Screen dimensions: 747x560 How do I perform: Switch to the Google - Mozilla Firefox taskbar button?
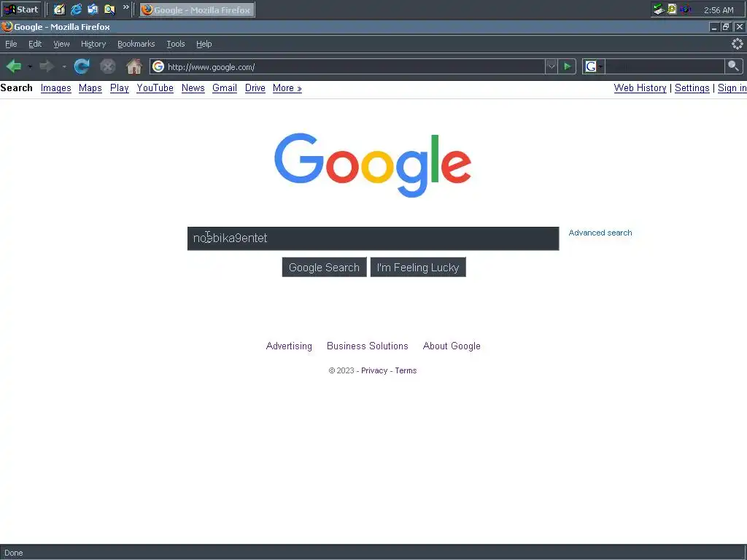click(197, 9)
